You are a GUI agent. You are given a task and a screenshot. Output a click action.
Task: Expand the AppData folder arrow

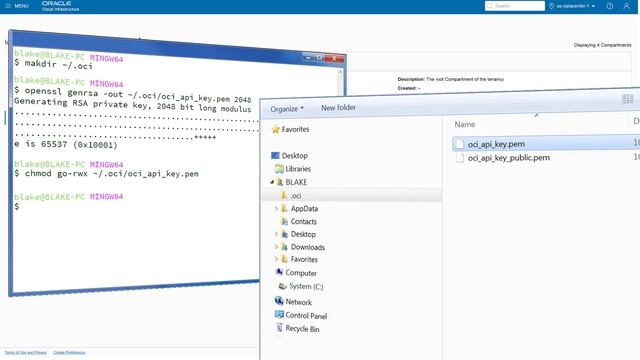276,209
